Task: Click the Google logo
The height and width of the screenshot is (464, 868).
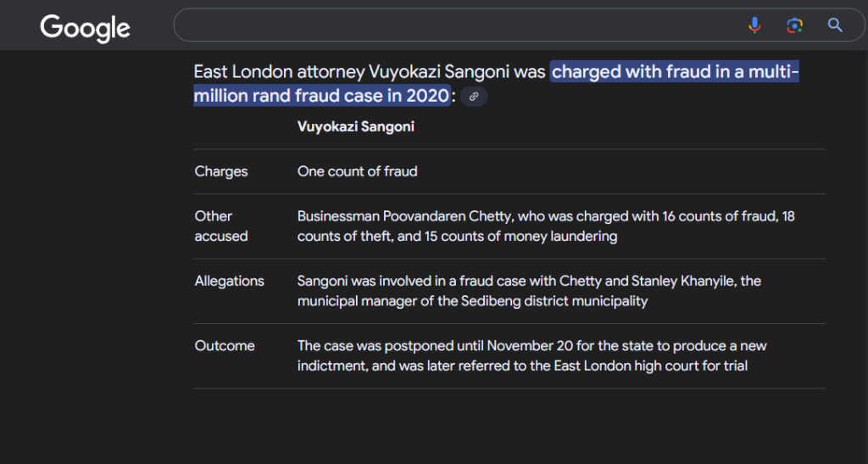Action: click(86, 28)
